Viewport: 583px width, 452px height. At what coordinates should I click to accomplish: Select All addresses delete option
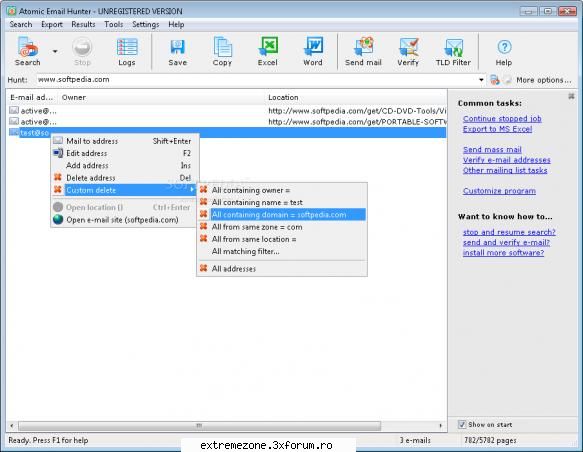tap(282, 268)
